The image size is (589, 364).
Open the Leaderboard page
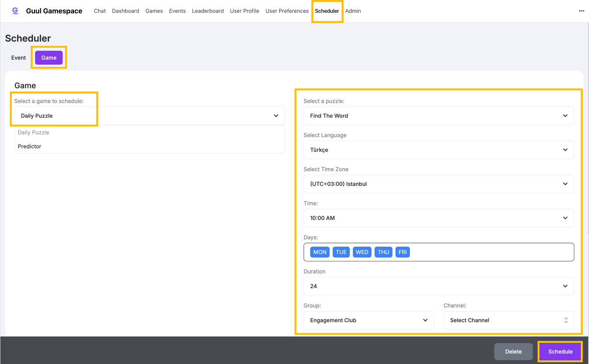tap(208, 11)
